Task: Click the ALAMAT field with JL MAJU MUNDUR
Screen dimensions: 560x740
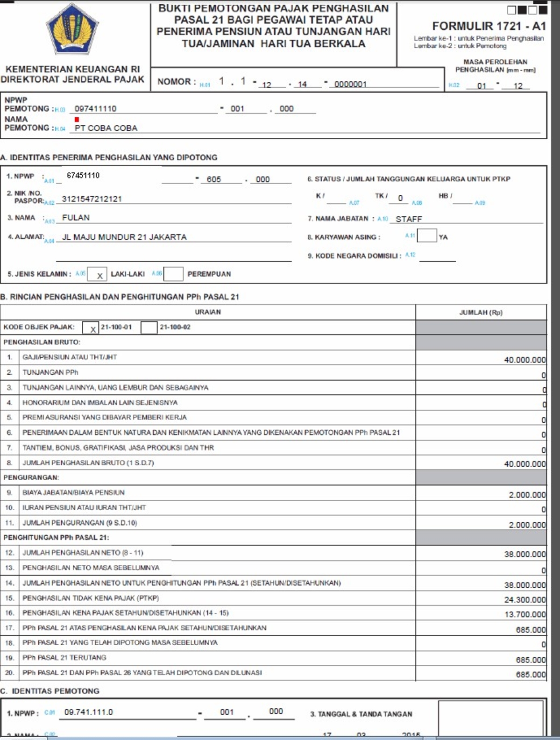Action: tap(175, 237)
